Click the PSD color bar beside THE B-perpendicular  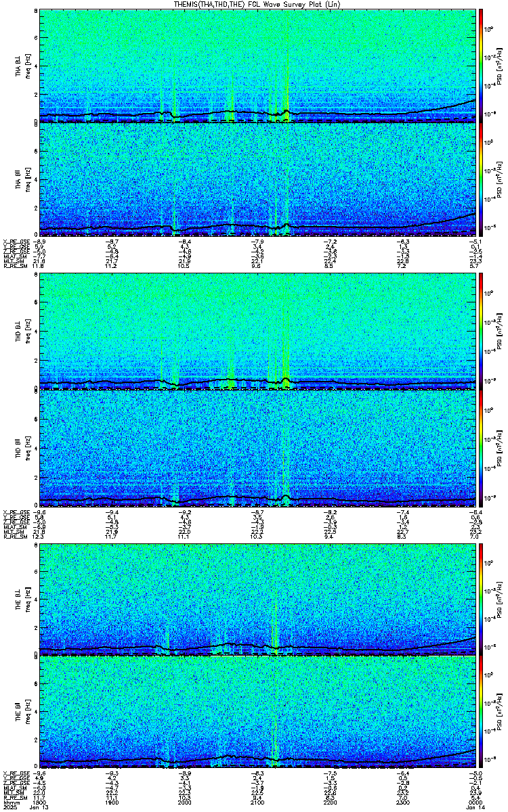click(482, 598)
